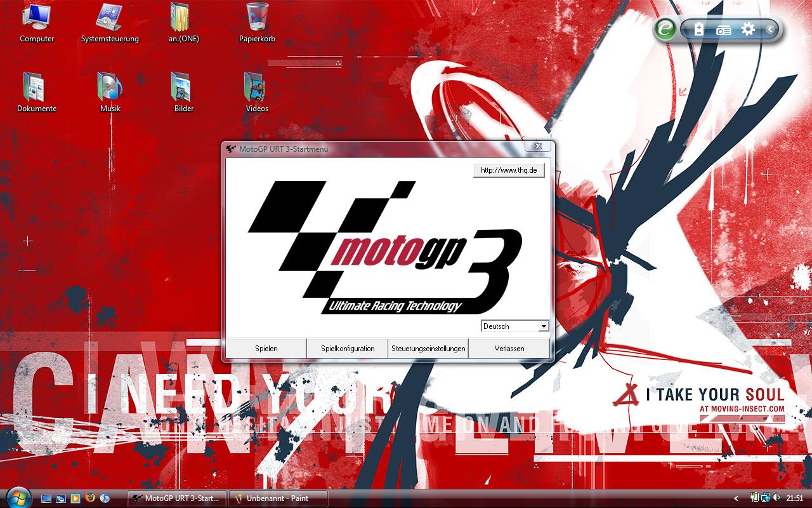The height and width of the screenshot is (508, 812).
Task: Open the gear settings in top widget
Action: click(748, 29)
